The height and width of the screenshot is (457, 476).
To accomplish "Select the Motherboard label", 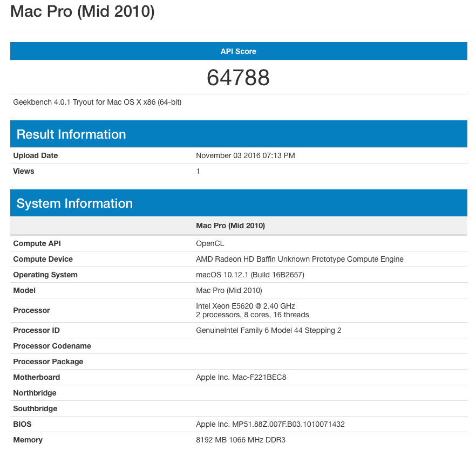I will click(37, 377).
